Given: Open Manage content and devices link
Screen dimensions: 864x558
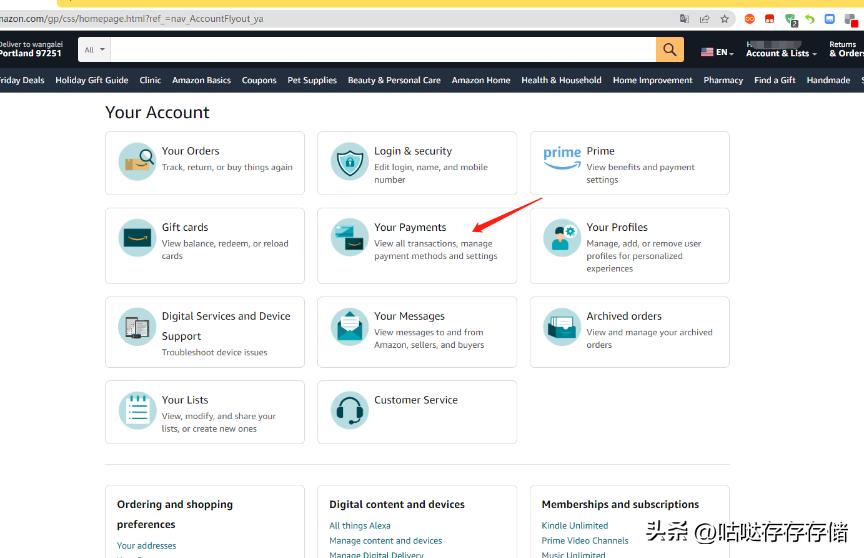Looking at the screenshot, I should point(386,540).
